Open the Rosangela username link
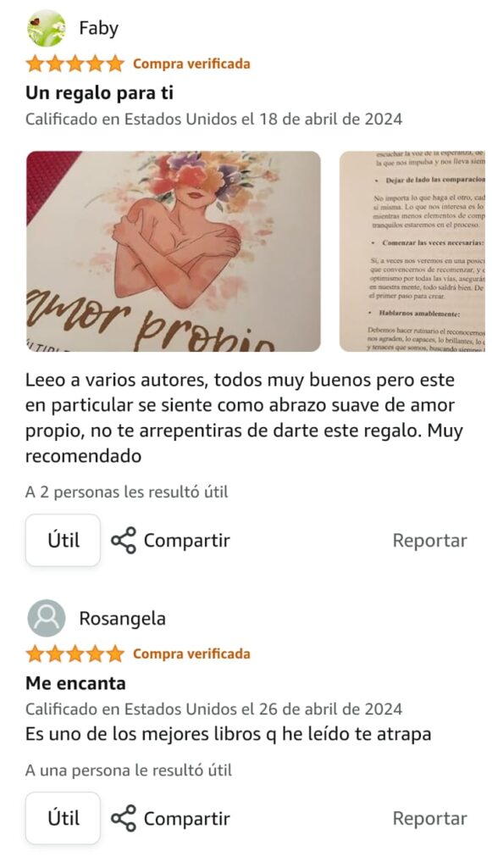This screenshot has width=492, height=868. click(122, 618)
